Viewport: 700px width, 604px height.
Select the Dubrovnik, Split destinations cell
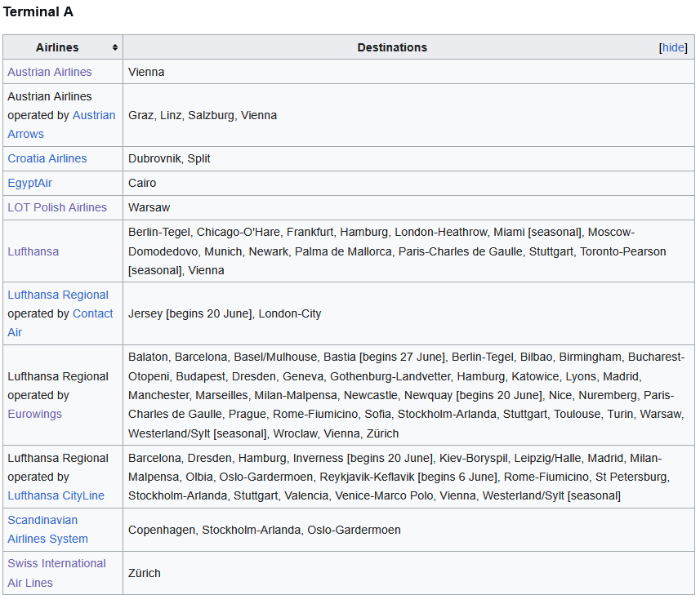(x=169, y=158)
